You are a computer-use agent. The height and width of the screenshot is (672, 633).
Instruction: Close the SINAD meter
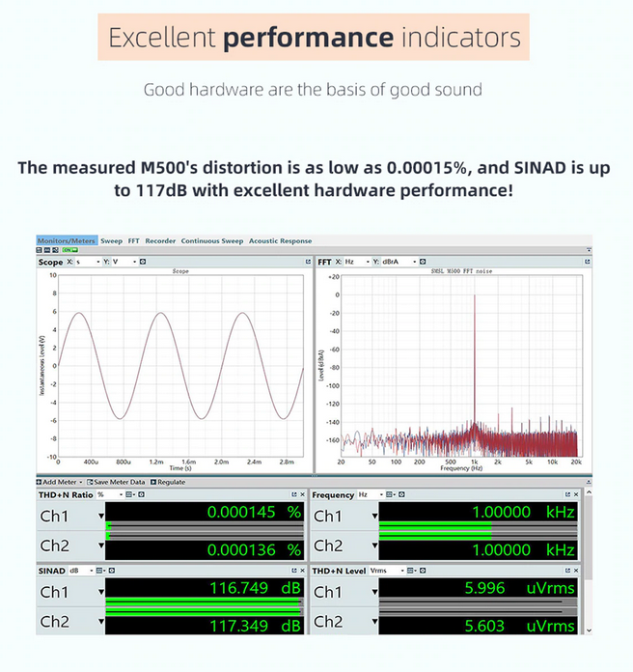point(302,571)
